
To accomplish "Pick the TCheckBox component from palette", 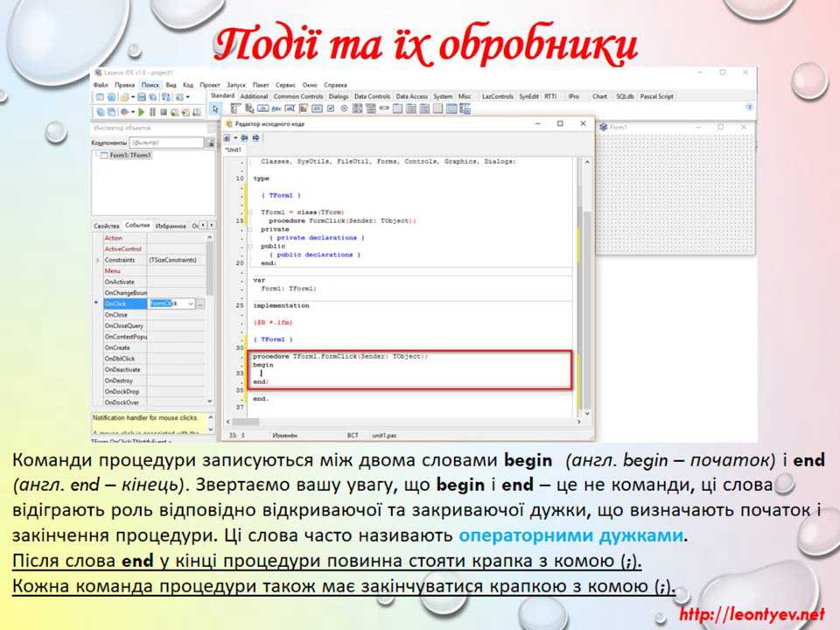I will tap(330, 109).
